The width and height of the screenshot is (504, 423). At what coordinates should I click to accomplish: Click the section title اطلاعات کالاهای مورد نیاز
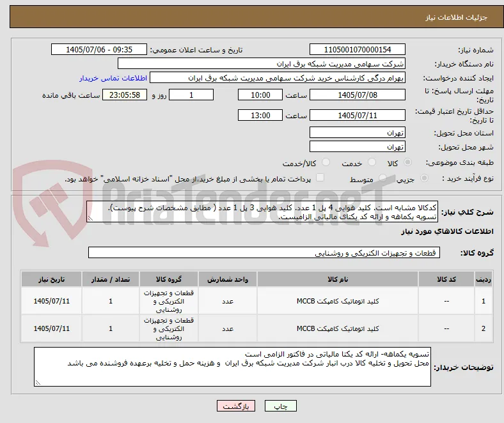(x=447, y=231)
